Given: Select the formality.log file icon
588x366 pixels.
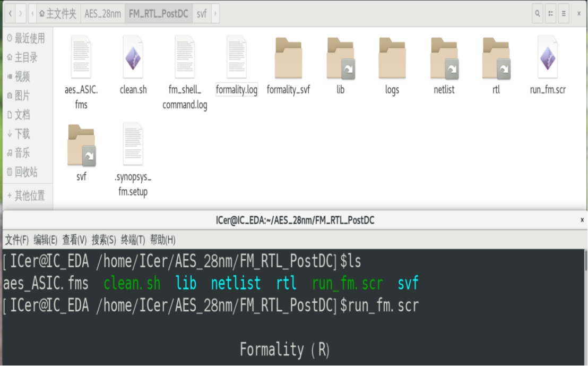Looking at the screenshot, I should (236, 57).
